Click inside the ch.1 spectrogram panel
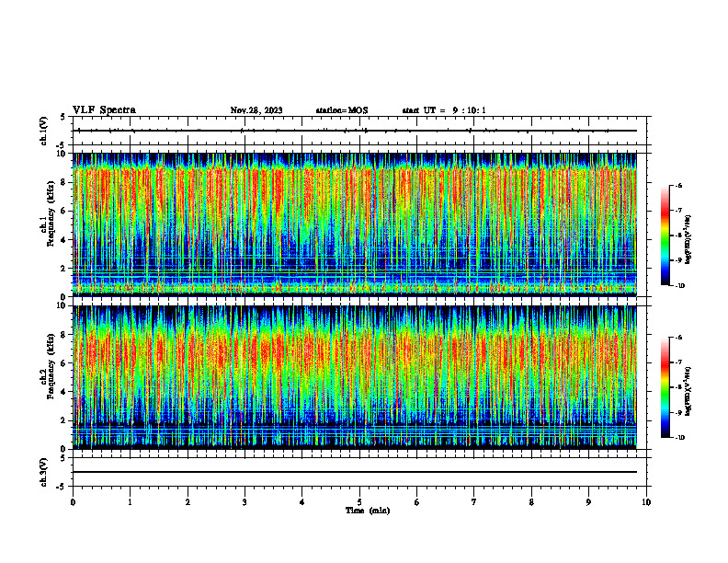 pos(355,224)
